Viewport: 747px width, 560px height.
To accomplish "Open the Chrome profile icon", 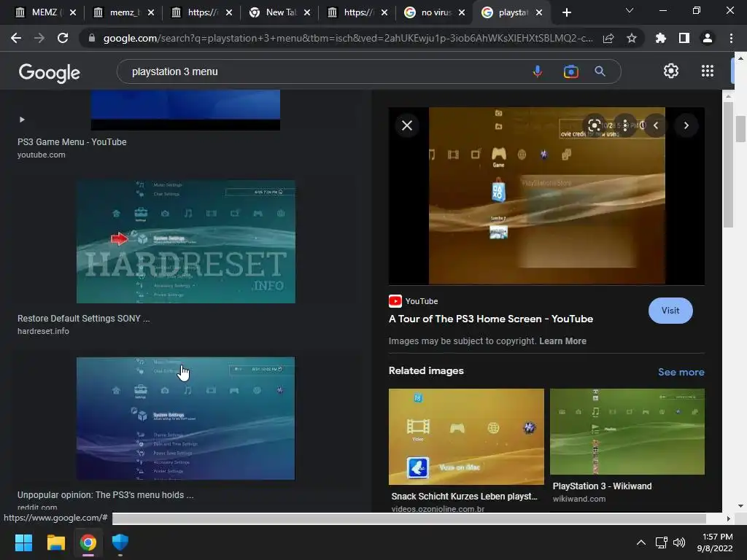I will tap(708, 38).
